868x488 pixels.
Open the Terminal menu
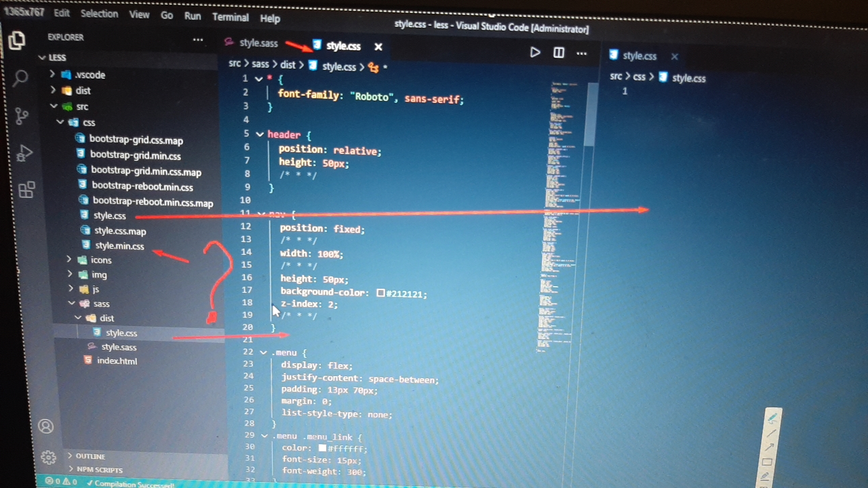click(x=230, y=17)
